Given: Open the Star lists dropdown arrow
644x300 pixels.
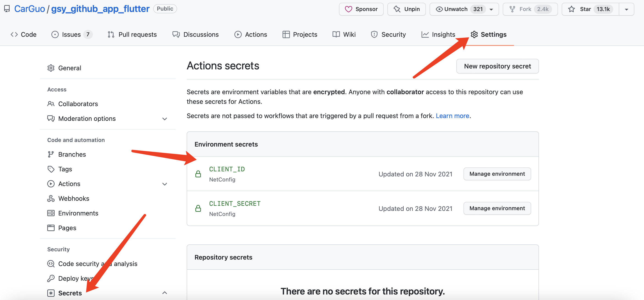Looking at the screenshot, I should (x=626, y=9).
